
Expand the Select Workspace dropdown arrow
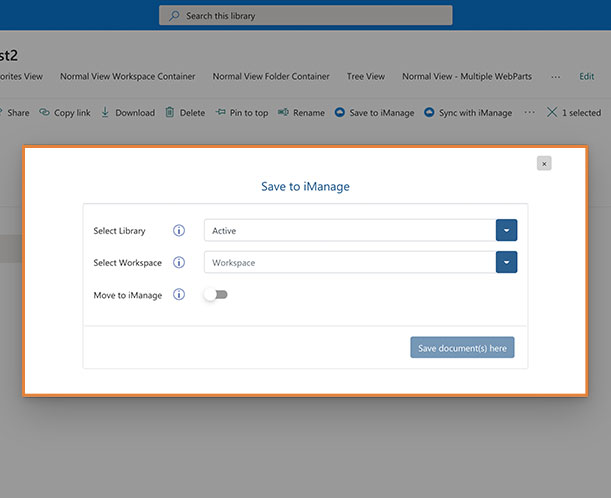[x=506, y=262]
